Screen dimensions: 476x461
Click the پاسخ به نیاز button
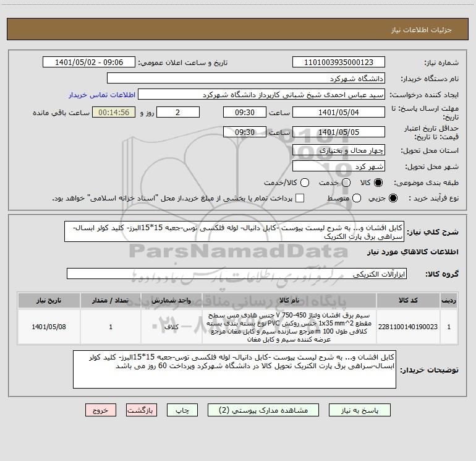tap(359, 410)
